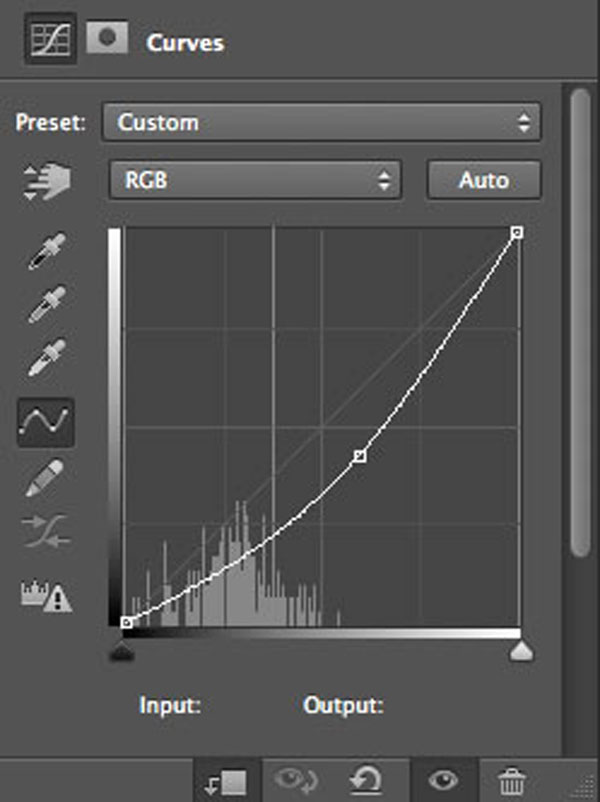Click the white point slider triangle
The image size is (600, 802).
(521, 652)
